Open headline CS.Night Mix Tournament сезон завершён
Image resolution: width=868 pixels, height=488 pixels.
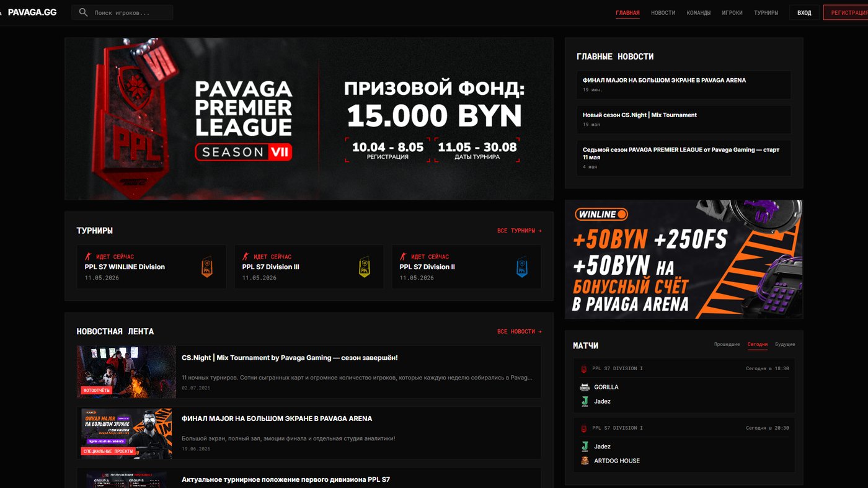(x=290, y=358)
